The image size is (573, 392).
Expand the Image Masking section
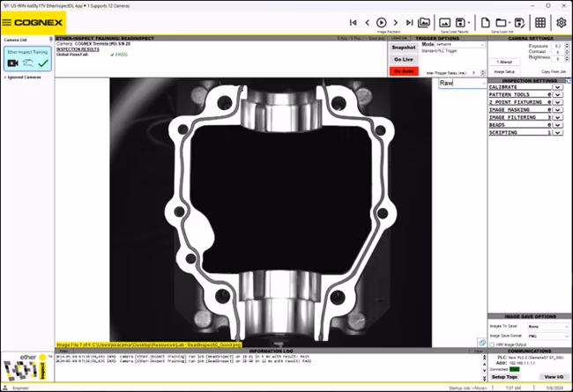click(x=557, y=109)
